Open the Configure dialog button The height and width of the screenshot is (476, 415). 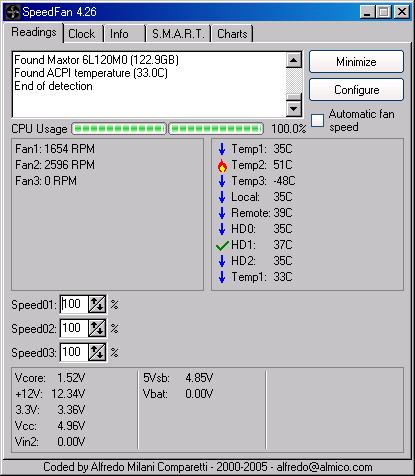click(356, 90)
